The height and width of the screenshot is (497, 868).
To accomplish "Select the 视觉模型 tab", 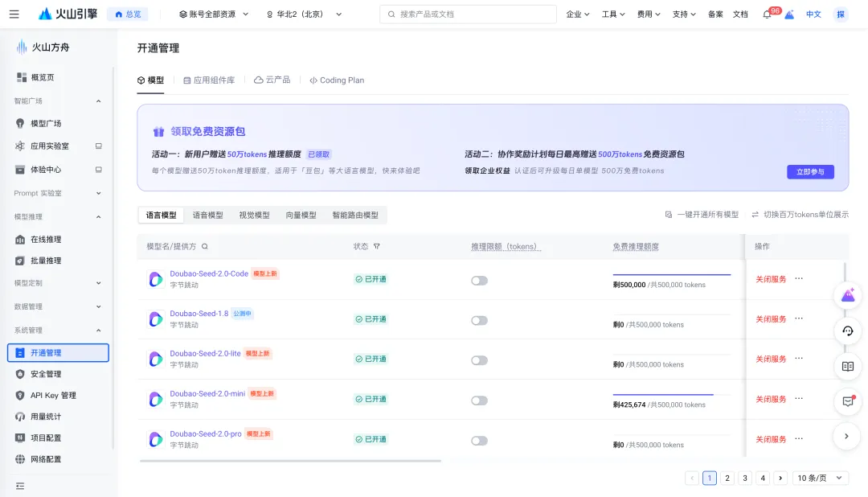I will point(254,216).
